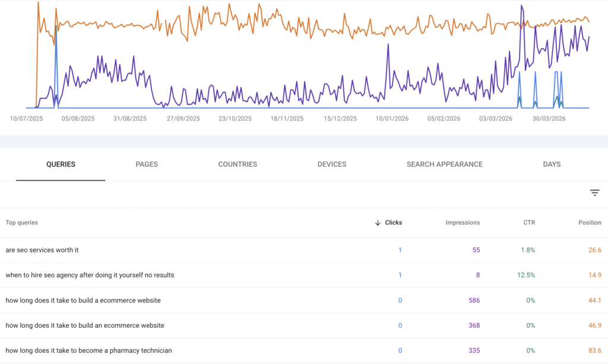
Task: Sort by the Impressions column header
Action: pos(463,223)
